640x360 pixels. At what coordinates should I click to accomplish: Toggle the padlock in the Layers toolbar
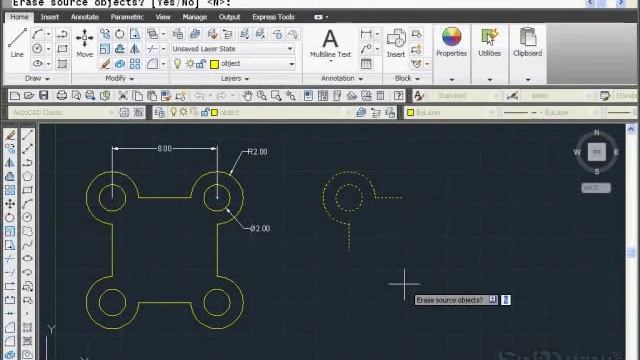click(x=205, y=112)
